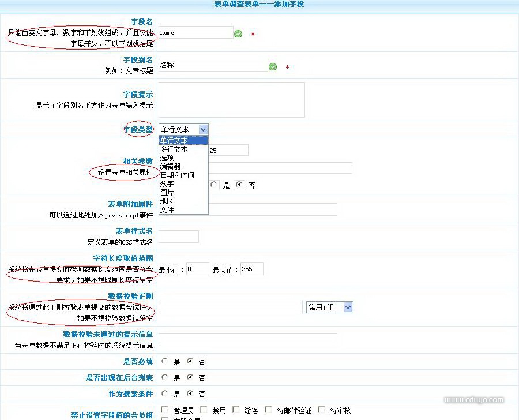Screen dimensions: 519x420
Task: Focus the 字段提示 text area
Action: (x=231, y=100)
